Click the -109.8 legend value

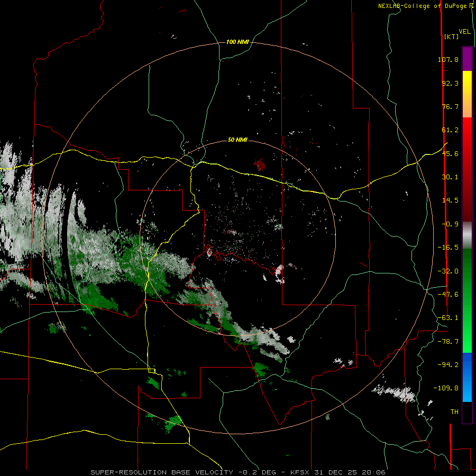[x=446, y=388]
